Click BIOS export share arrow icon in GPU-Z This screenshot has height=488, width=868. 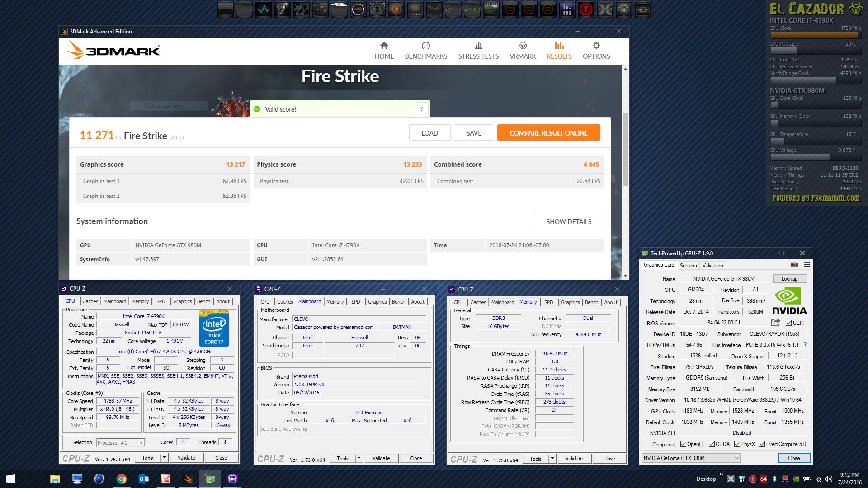click(775, 323)
